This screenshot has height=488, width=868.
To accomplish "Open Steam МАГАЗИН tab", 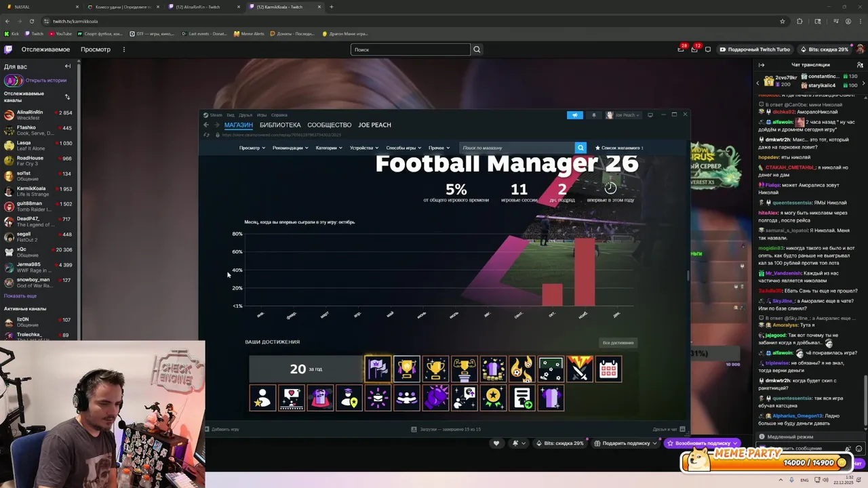I will pyautogui.click(x=239, y=125).
